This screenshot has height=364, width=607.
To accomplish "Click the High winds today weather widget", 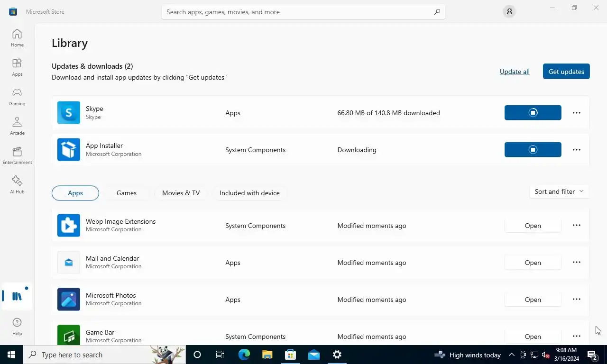I will coord(468,355).
